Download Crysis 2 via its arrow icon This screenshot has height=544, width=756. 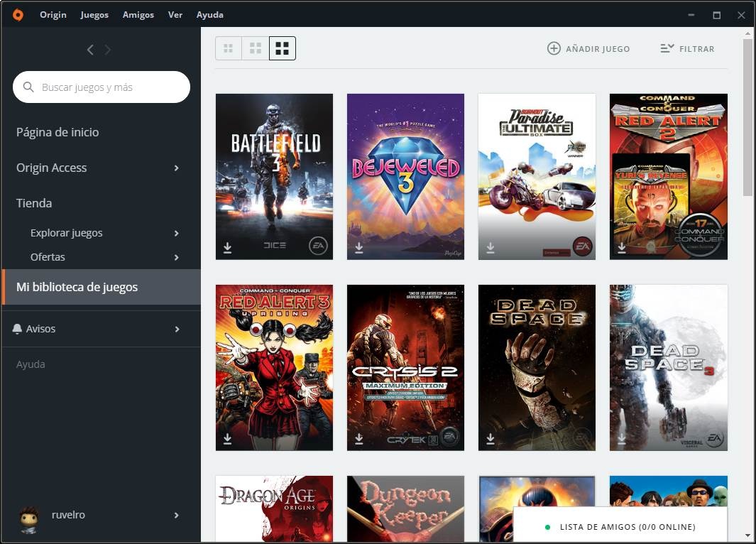coord(359,439)
